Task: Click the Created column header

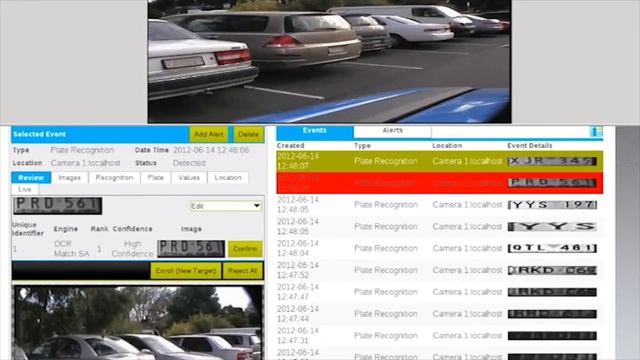Action: [291, 146]
